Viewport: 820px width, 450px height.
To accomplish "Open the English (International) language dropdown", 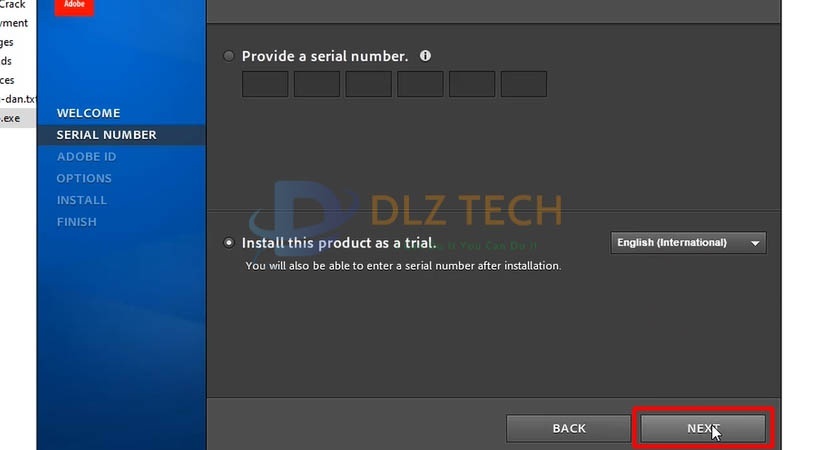I will tap(688, 243).
